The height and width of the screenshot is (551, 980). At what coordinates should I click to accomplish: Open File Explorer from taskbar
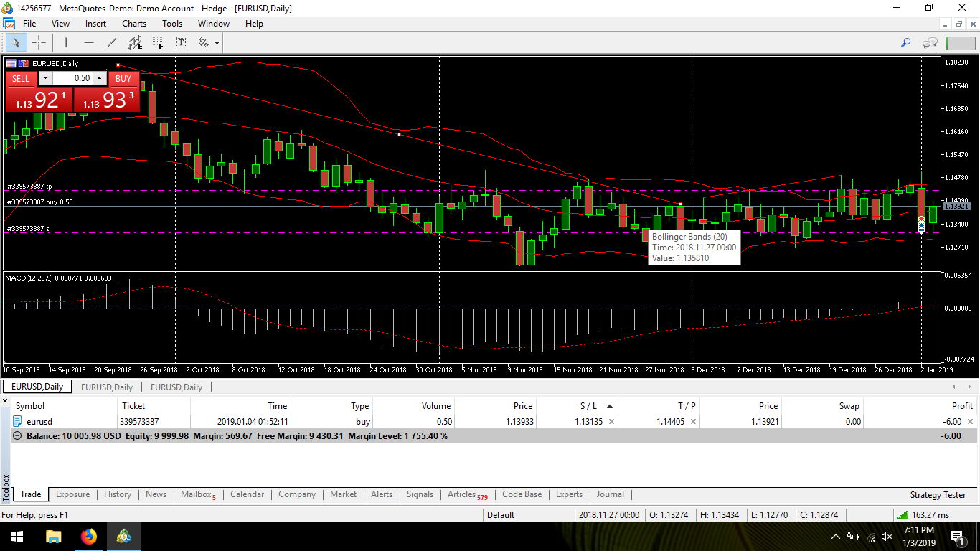53,537
